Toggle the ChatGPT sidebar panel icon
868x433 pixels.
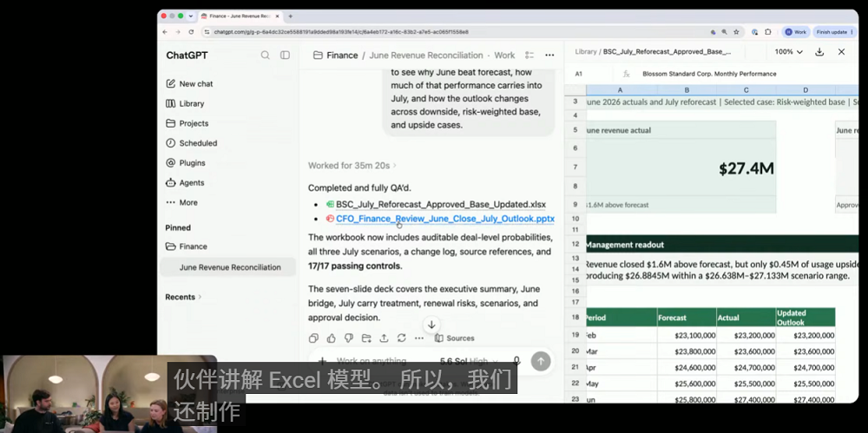[x=285, y=56]
